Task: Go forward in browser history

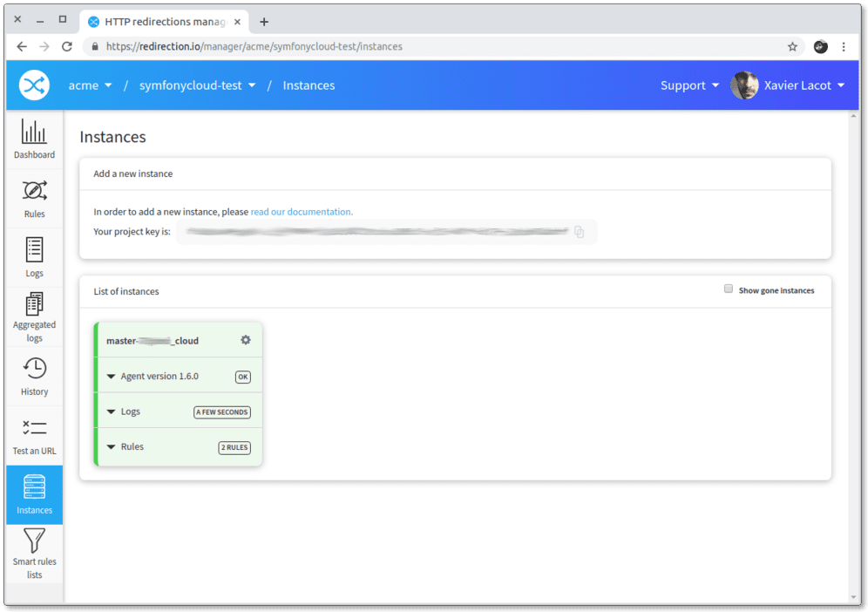Action: click(x=44, y=46)
